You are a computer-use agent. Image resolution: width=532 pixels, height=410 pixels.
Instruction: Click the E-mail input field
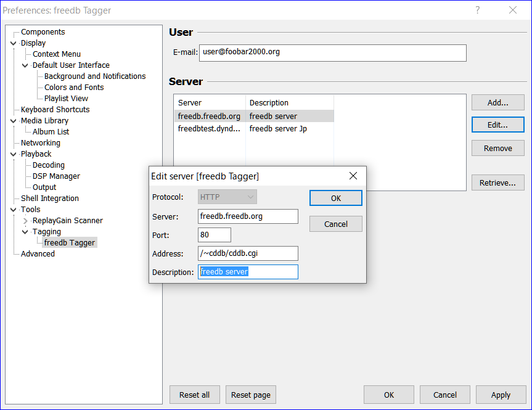[x=332, y=53]
